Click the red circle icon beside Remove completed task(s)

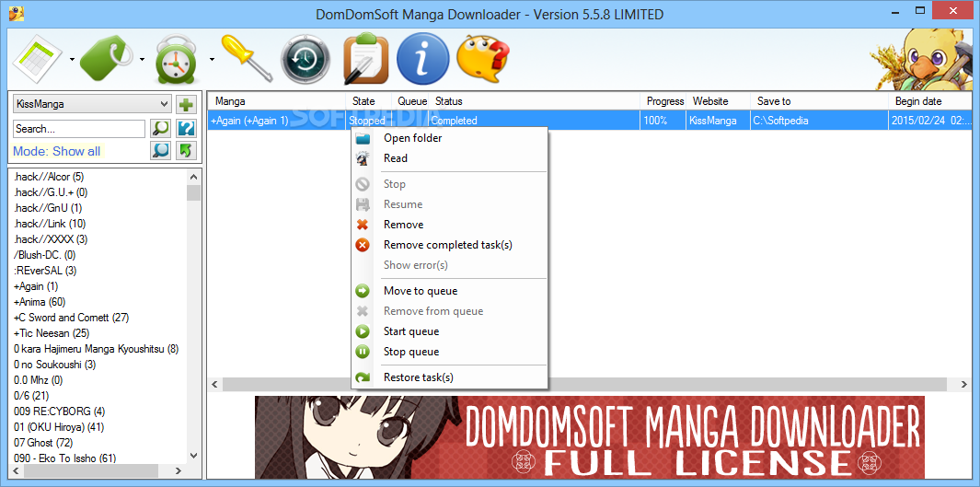click(x=363, y=245)
